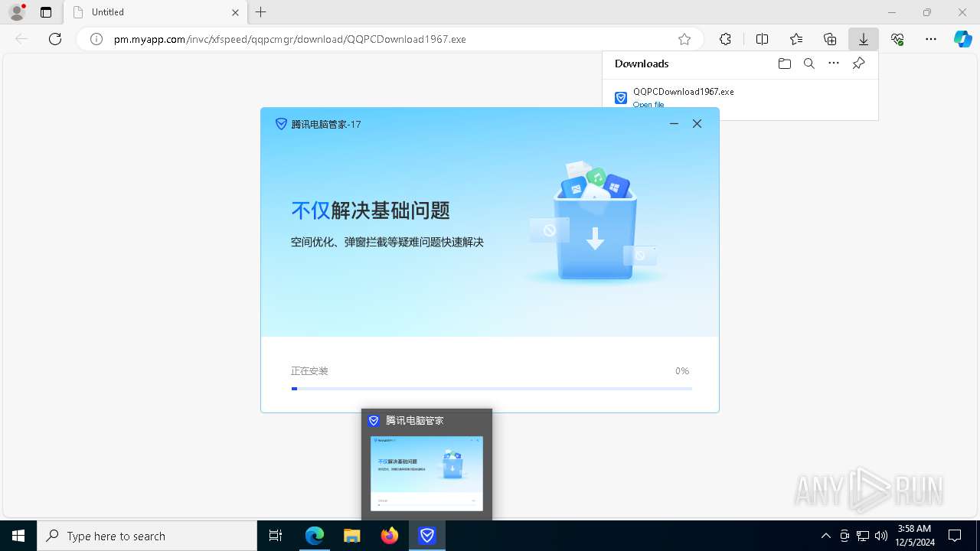
Task: Refresh the current page
Action: click(55, 39)
